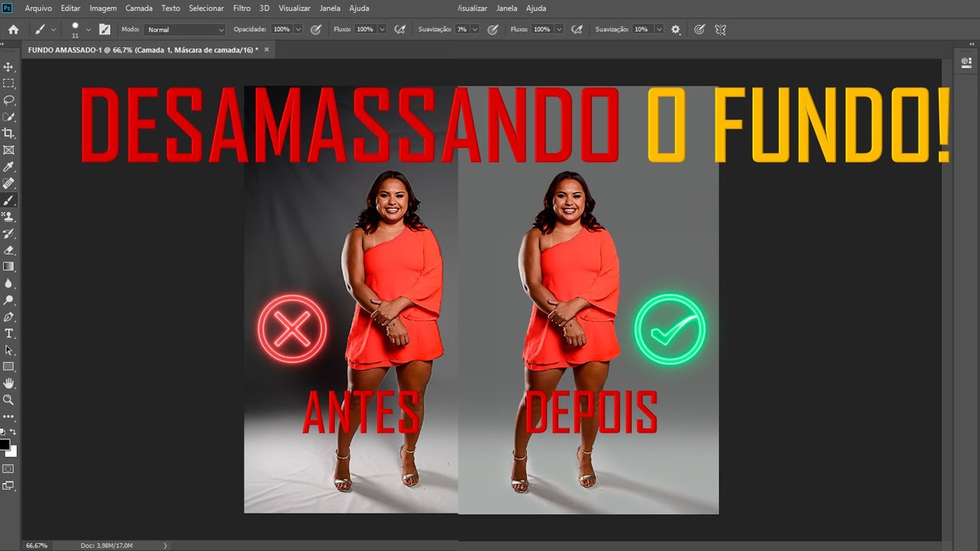This screenshot has height=551, width=980.
Task: Toggle pressure for size icon beside the gear
Action: (699, 29)
